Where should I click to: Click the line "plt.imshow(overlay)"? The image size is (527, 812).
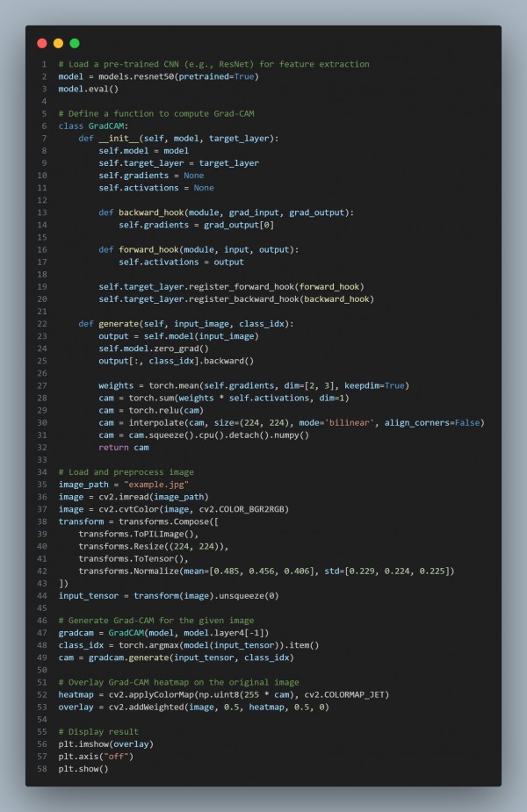(106, 744)
